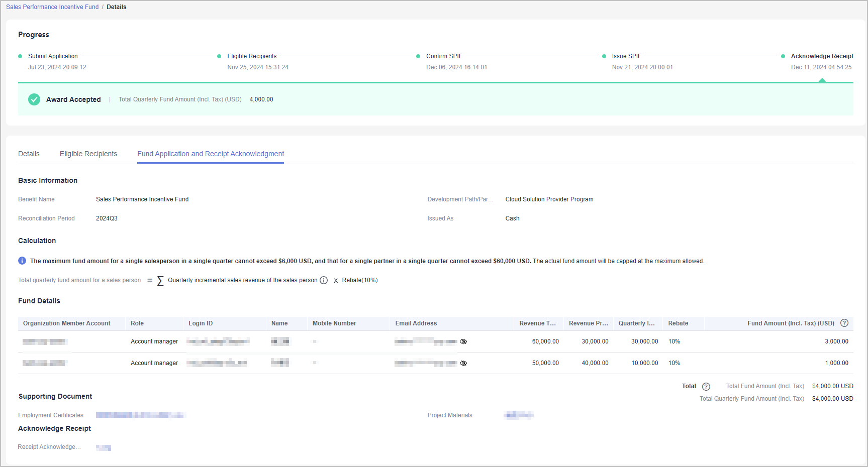868x467 pixels.
Task: Click blue info icon before maximum fund notice
Action: [22, 261]
